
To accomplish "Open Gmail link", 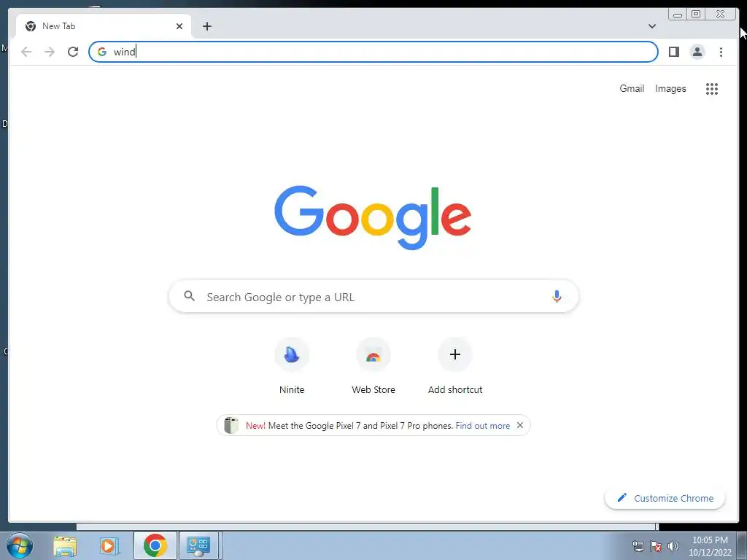I will pyautogui.click(x=632, y=88).
